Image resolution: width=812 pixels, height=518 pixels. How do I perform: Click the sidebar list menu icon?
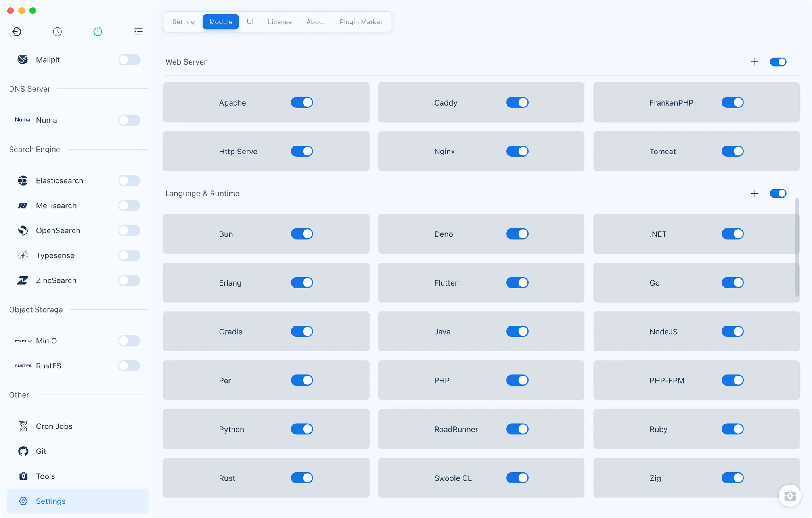point(138,32)
